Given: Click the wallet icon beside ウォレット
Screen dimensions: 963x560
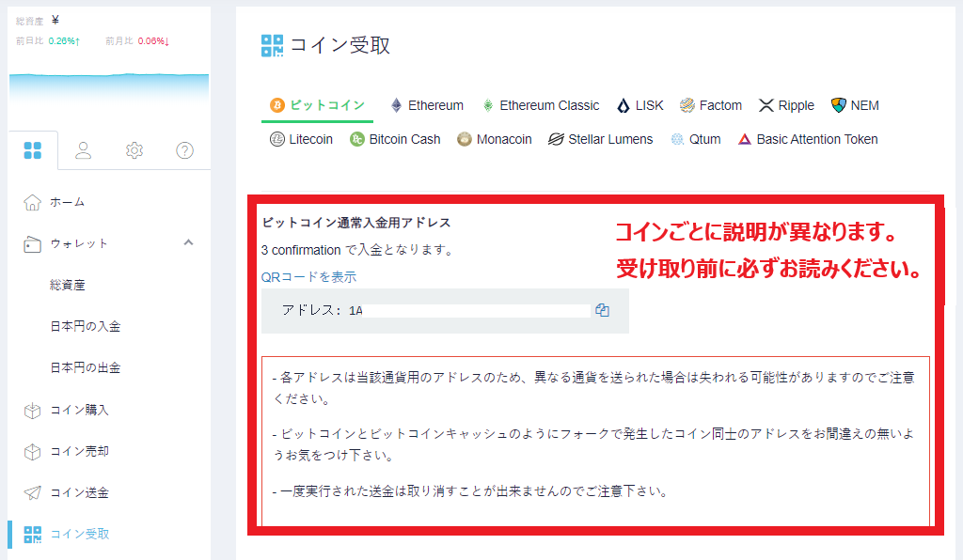Looking at the screenshot, I should (x=32, y=244).
